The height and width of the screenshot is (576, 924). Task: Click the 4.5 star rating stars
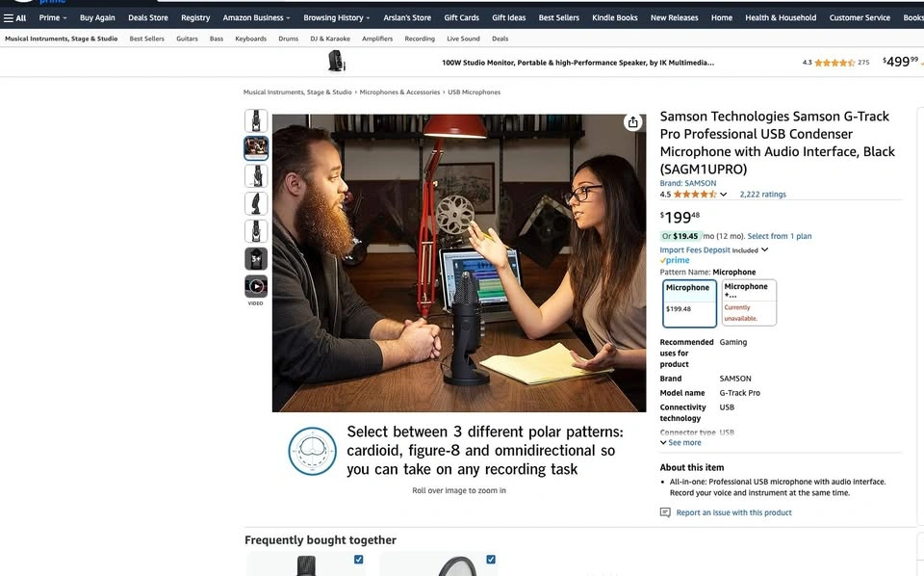[x=696, y=195]
